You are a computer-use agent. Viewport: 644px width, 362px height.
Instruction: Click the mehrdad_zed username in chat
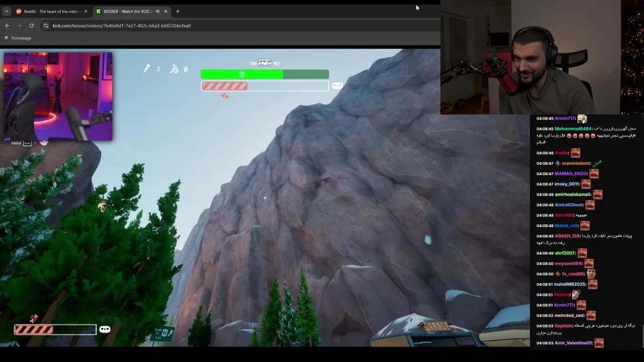(570, 316)
